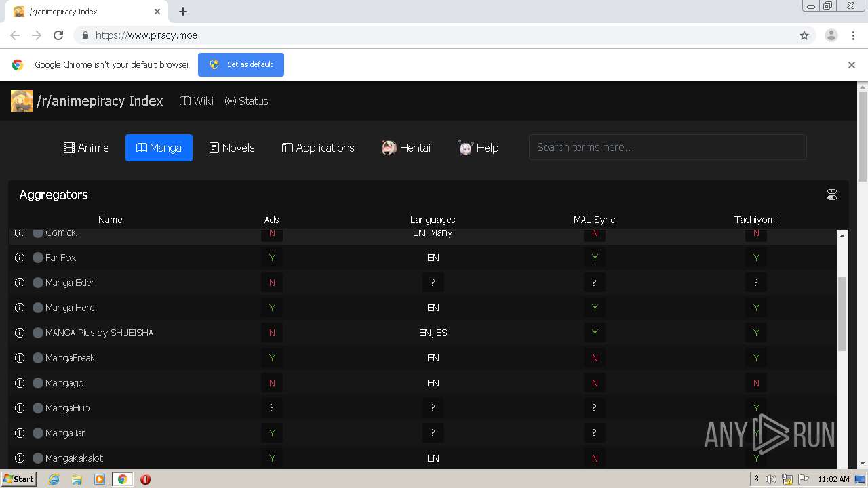Open info for the MangaFreak row
Image resolution: width=868 pixels, height=488 pixels.
tap(20, 358)
